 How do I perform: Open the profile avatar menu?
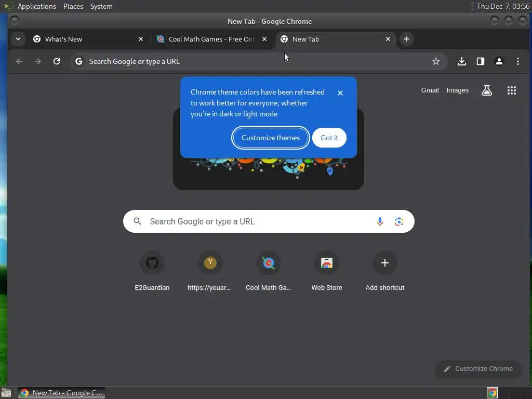click(499, 61)
